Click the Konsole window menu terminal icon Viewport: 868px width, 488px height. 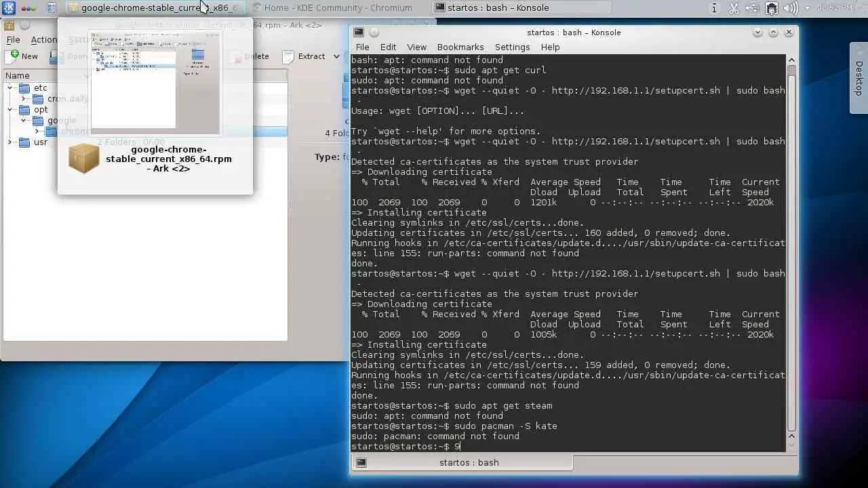359,32
